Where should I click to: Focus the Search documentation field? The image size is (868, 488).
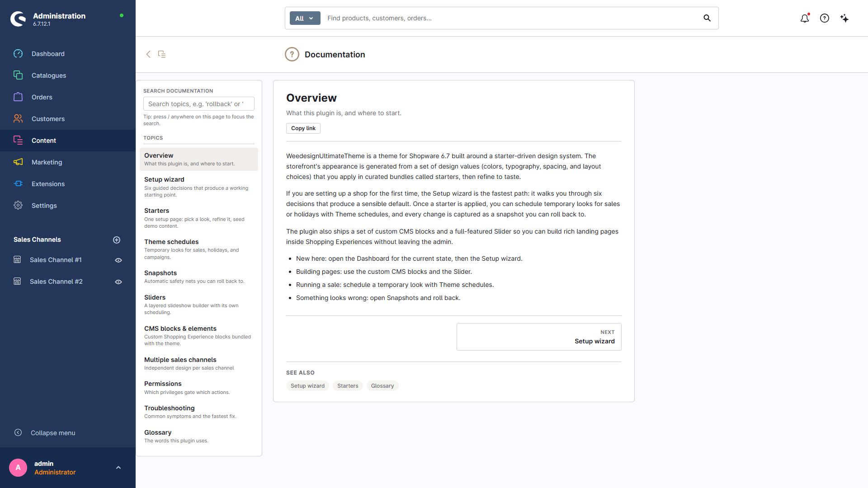(199, 104)
